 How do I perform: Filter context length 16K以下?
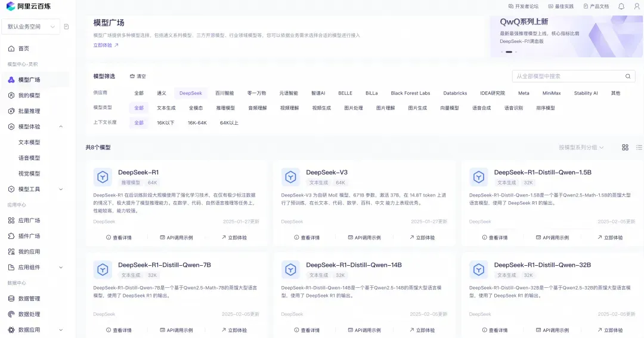166,123
